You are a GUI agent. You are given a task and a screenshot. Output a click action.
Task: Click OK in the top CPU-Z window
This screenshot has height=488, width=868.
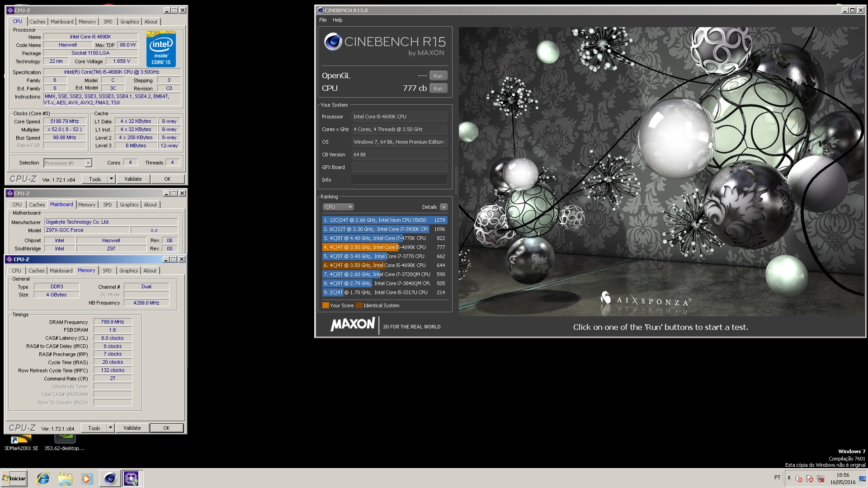point(167,179)
